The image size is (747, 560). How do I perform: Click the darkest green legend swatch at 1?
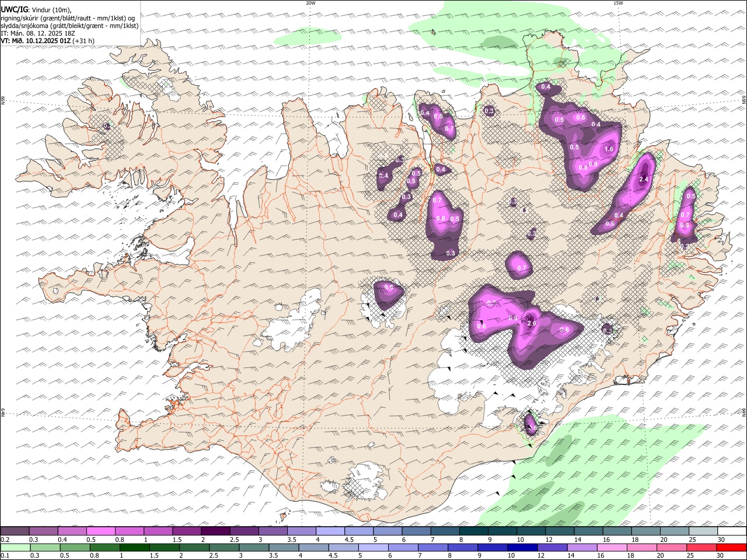pyautogui.click(x=134, y=548)
